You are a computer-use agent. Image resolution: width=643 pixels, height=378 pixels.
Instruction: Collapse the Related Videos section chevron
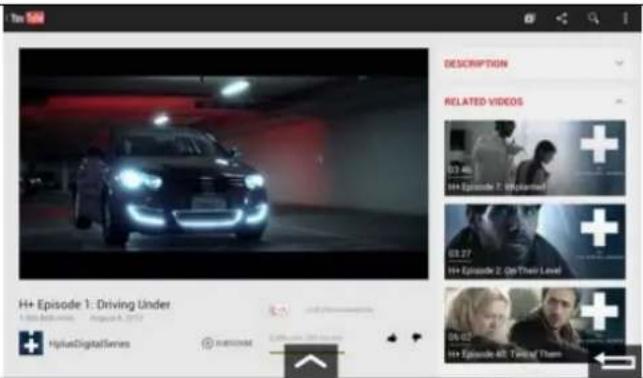click(619, 101)
